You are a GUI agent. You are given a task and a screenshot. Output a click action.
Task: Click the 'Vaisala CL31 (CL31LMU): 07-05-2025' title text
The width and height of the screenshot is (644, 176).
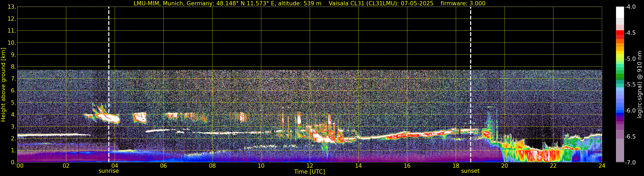coord(381,3)
